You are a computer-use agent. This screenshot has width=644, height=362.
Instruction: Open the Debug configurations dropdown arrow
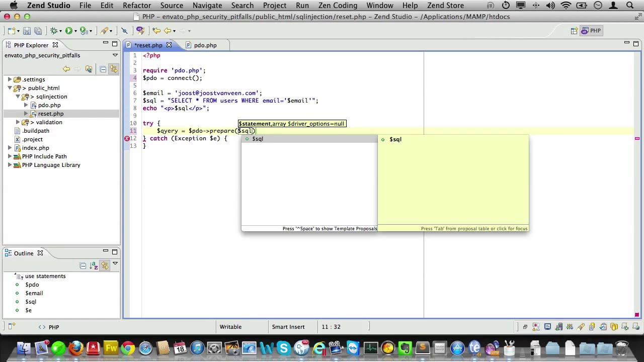click(x=60, y=31)
